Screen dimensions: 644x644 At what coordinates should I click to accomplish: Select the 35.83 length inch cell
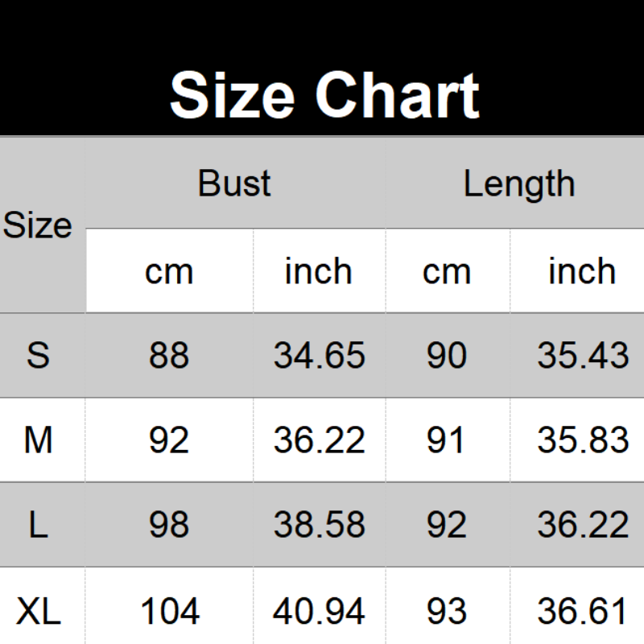click(x=583, y=440)
